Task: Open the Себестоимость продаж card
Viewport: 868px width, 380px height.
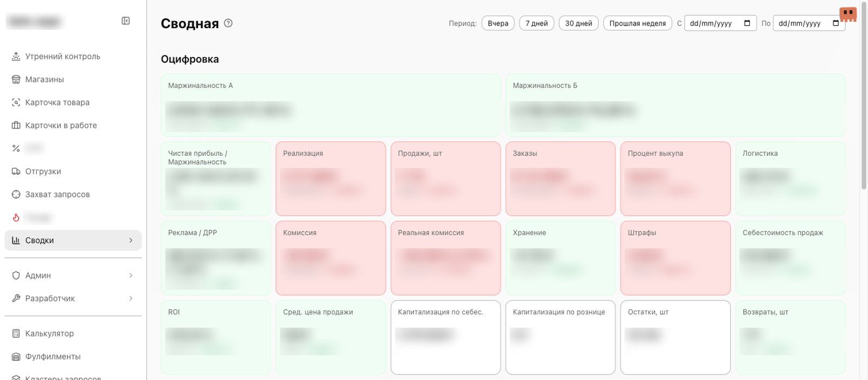Action: (790, 258)
